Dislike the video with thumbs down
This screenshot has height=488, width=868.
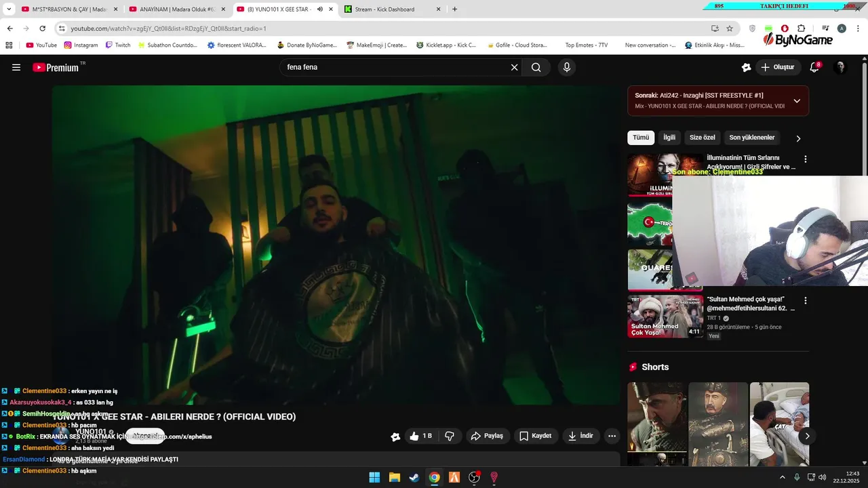tap(450, 436)
